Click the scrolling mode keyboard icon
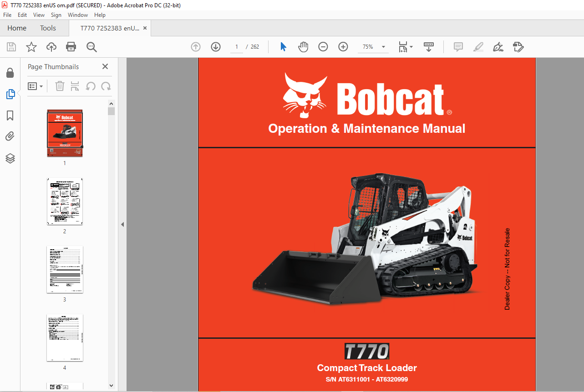The image size is (584, 392). tap(429, 47)
